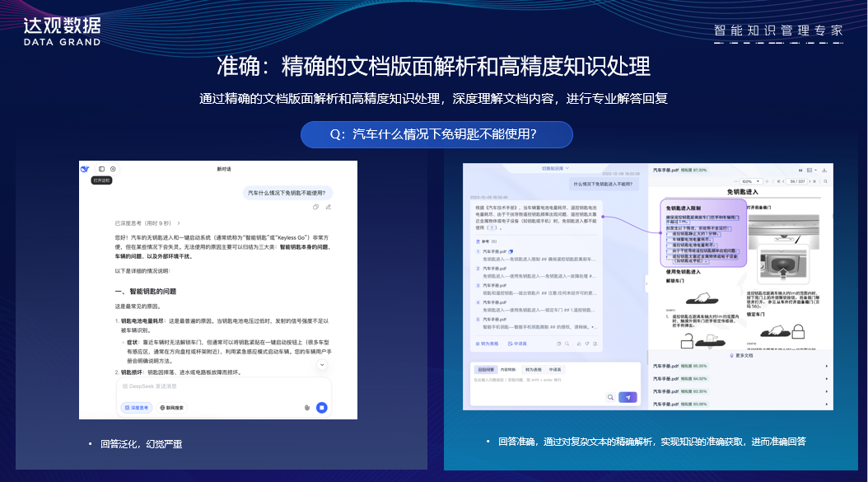Increase PDF zoom with the plus control
This screenshot has height=482, width=868.
[767, 180]
